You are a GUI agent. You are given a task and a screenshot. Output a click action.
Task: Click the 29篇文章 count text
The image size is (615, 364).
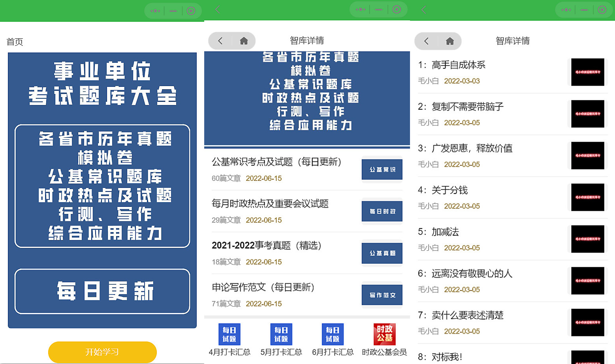coord(226,220)
